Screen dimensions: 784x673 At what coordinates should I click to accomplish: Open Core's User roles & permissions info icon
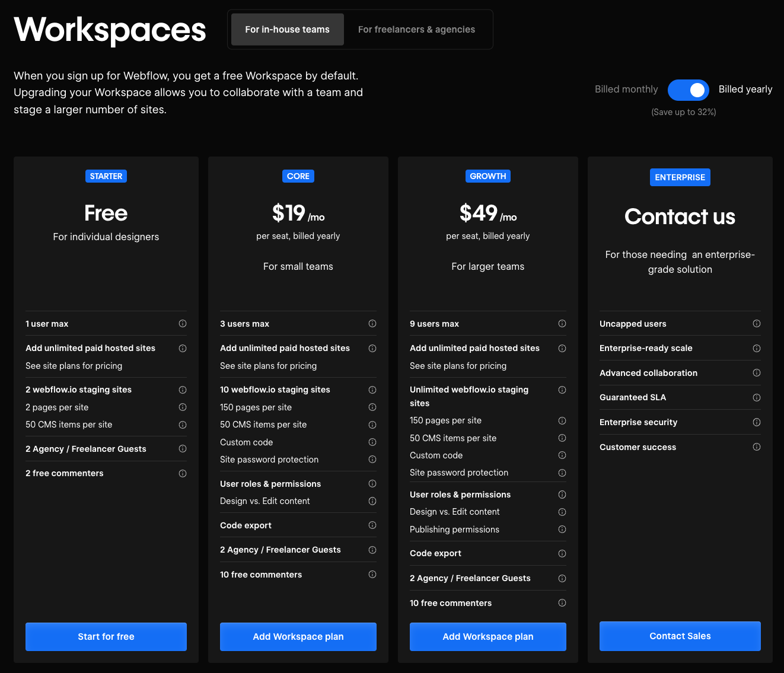(372, 484)
